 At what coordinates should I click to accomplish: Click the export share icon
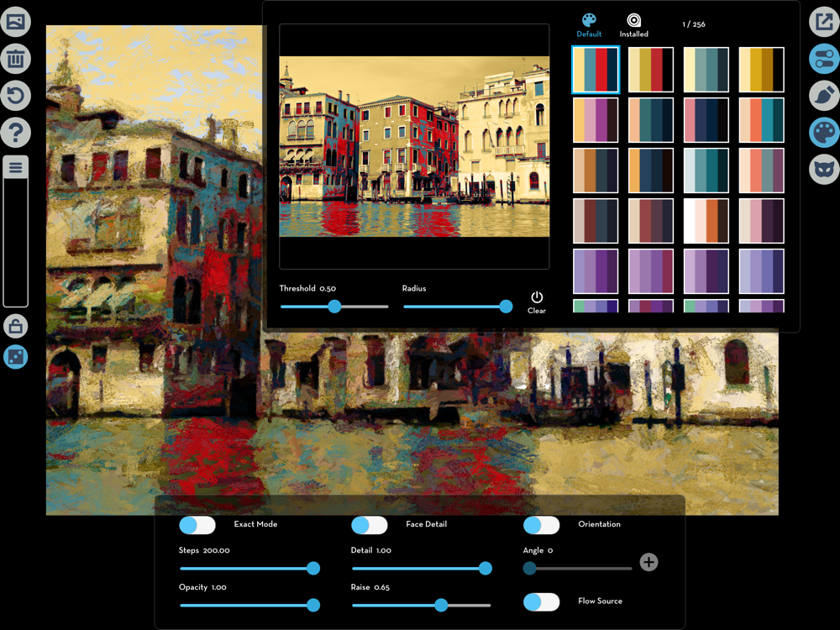coord(824,22)
